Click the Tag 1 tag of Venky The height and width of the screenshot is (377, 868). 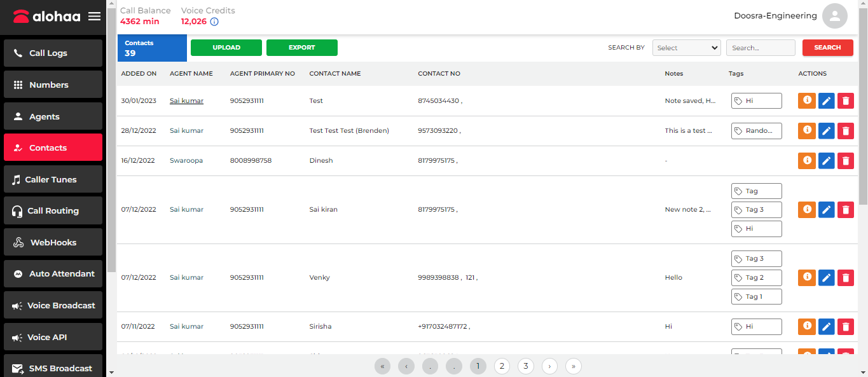tap(756, 296)
